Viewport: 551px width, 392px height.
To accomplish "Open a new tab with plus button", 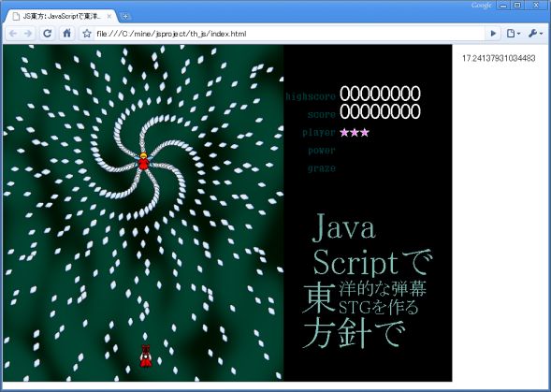I will coord(124,17).
